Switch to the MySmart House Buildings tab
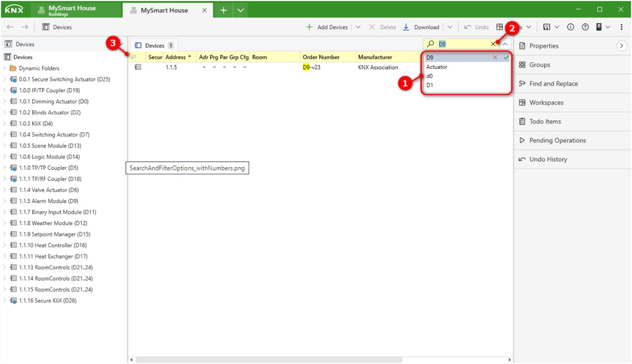The image size is (632, 364). click(77, 10)
